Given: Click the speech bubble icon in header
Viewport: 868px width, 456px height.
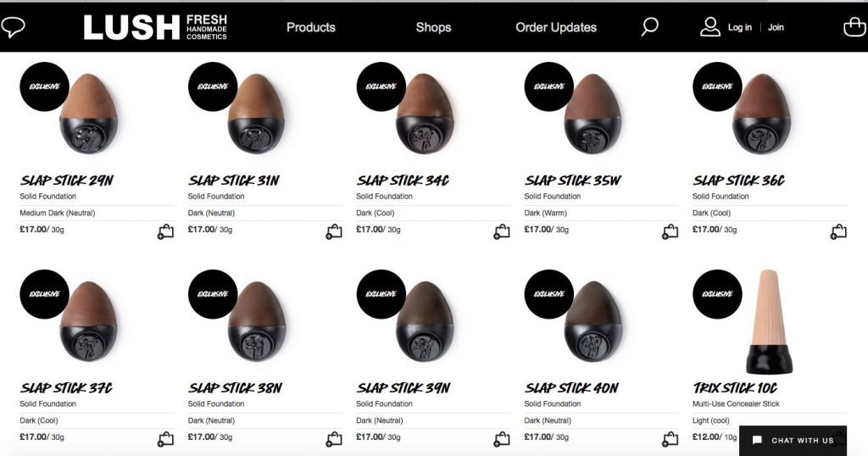Looking at the screenshot, I should [x=14, y=27].
